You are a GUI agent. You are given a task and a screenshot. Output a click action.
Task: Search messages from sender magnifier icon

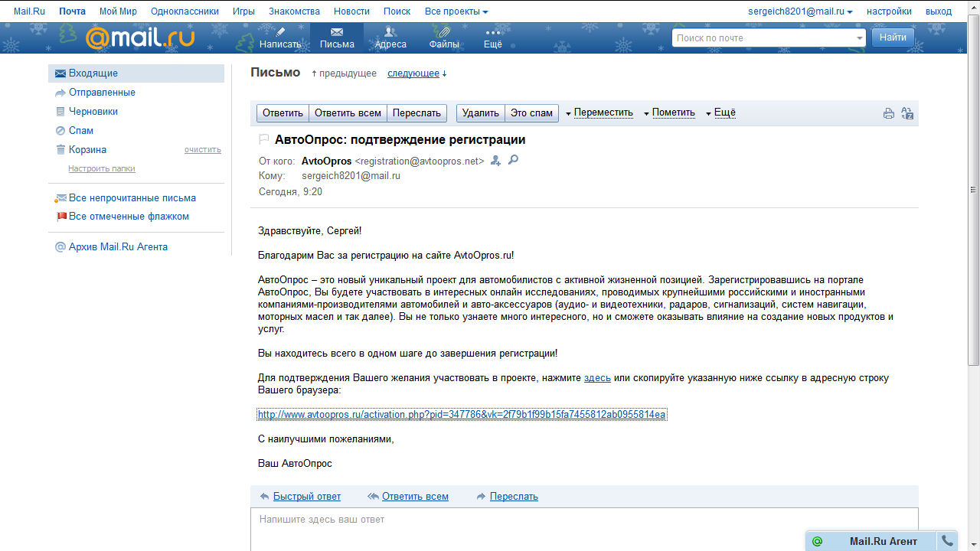click(514, 160)
